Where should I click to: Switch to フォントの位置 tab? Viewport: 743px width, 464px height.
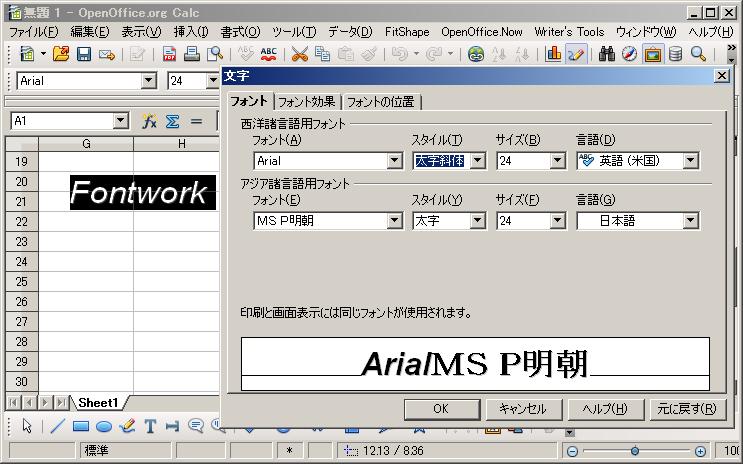coord(381,101)
